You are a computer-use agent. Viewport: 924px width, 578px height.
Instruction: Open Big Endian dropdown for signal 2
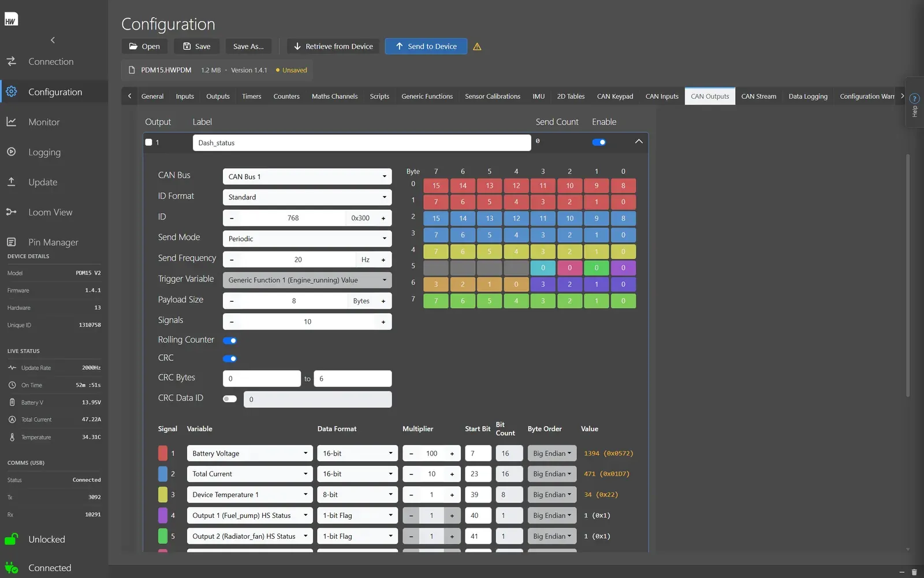pos(552,474)
